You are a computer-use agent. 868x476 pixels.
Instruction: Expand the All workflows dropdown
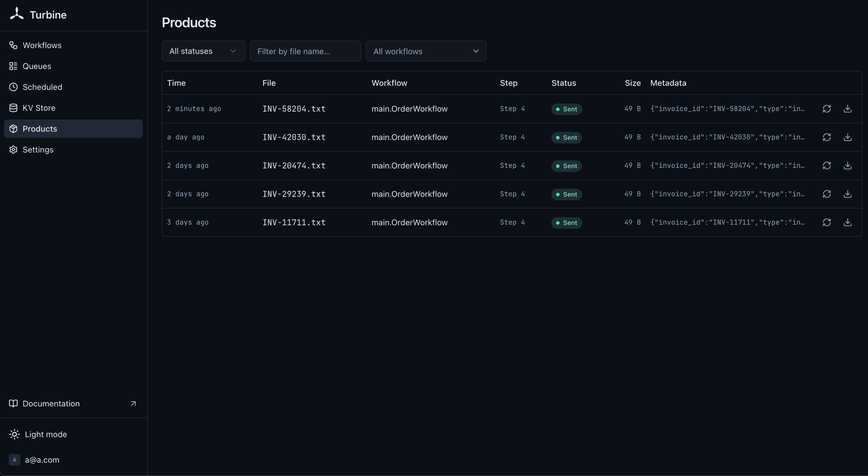426,51
